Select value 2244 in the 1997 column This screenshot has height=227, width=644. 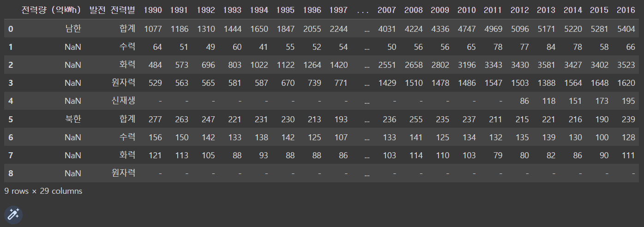339,29
